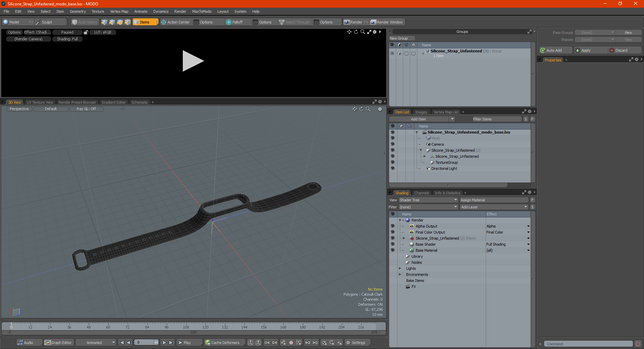Expand Lights in shader tree
The height and width of the screenshot is (349, 644).
pyautogui.click(x=400, y=268)
